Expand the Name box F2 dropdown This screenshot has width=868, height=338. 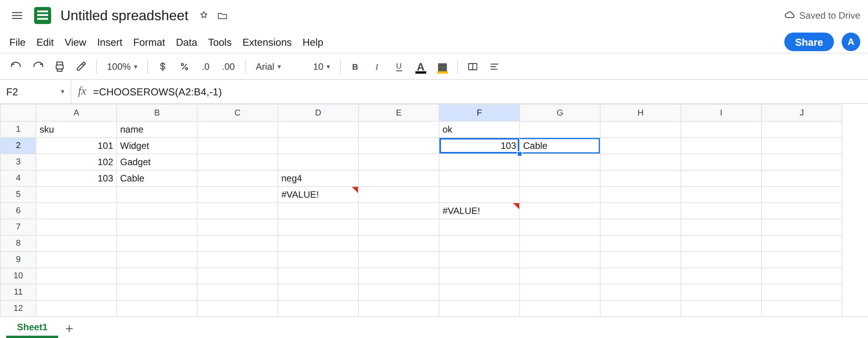click(62, 92)
